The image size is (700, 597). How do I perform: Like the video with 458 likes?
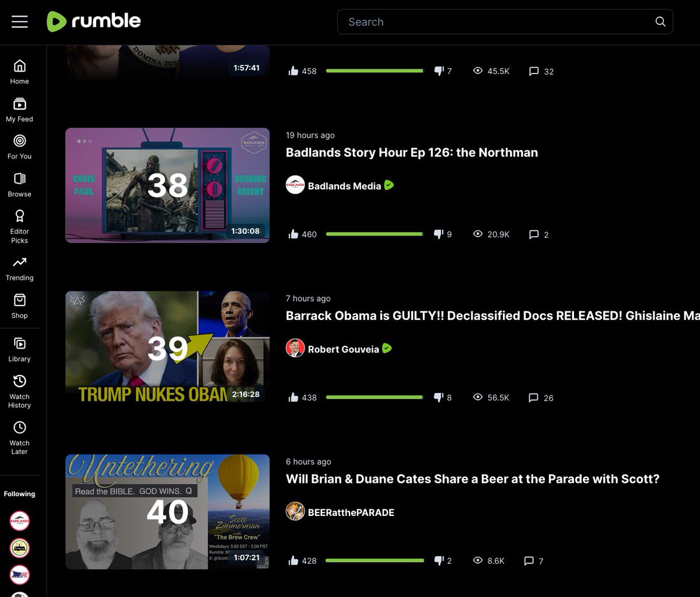click(x=293, y=71)
